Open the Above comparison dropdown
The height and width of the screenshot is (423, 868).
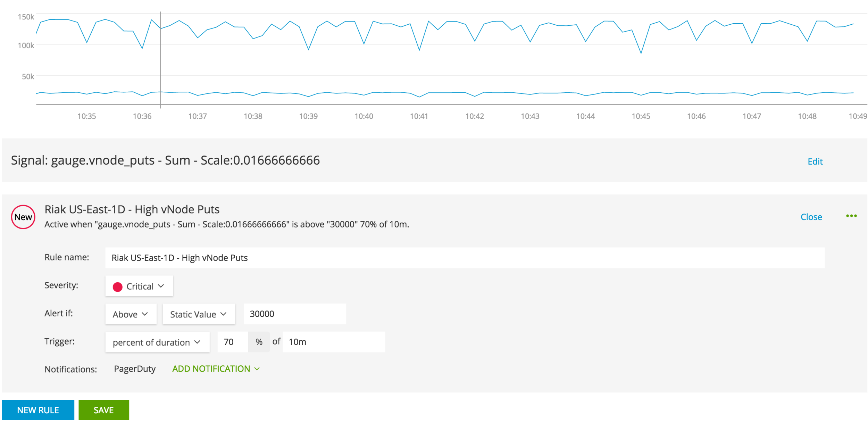[131, 314]
